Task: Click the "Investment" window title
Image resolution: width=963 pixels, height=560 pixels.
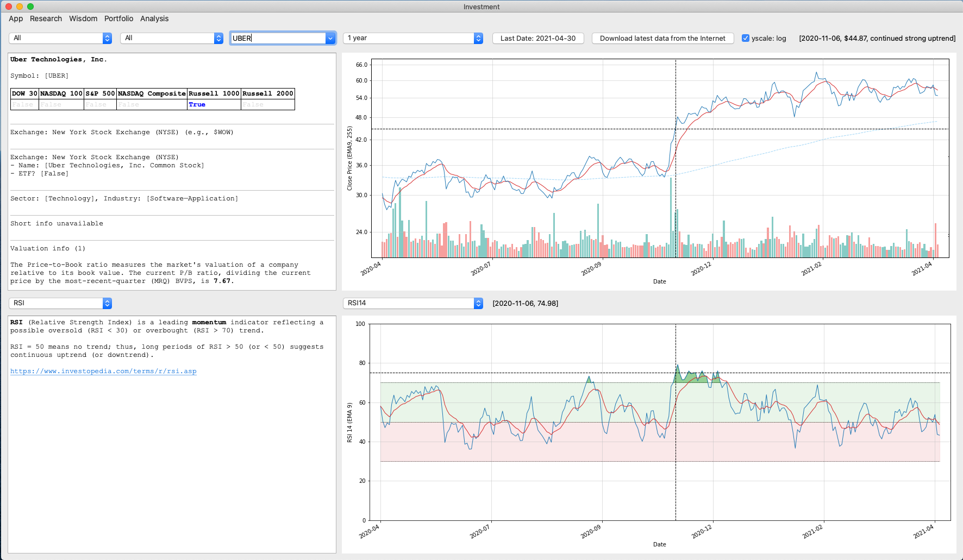Action: point(481,7)
